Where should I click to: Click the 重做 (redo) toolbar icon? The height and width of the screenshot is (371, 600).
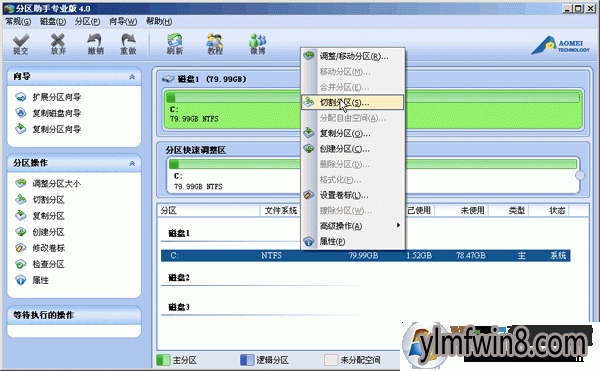coord(128,44)
